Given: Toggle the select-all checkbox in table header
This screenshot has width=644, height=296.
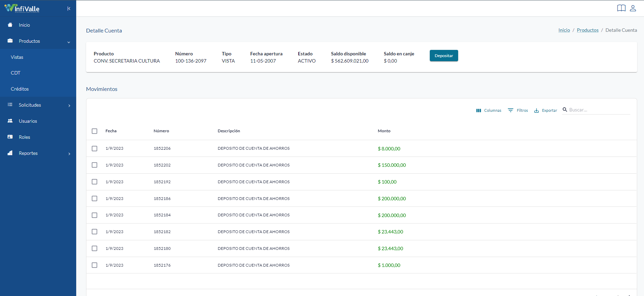Looking at the screenshot, I should tap(95, 131).
